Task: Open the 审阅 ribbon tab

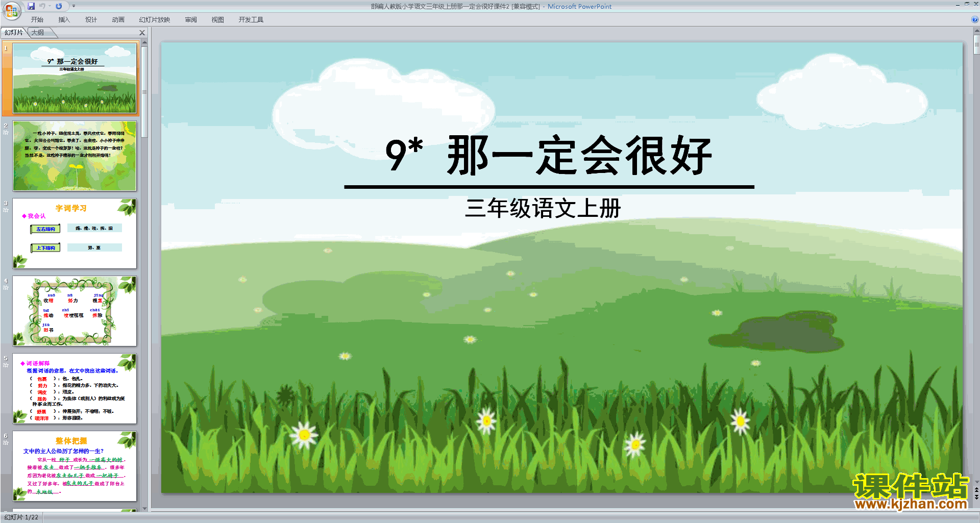Action: pyautogui.click(x=191, y=20)
